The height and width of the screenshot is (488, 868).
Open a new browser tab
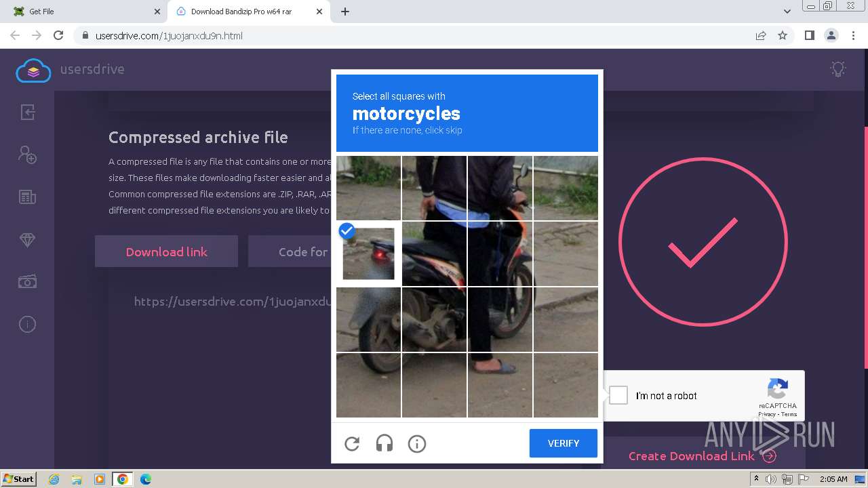tap(345, 12)
